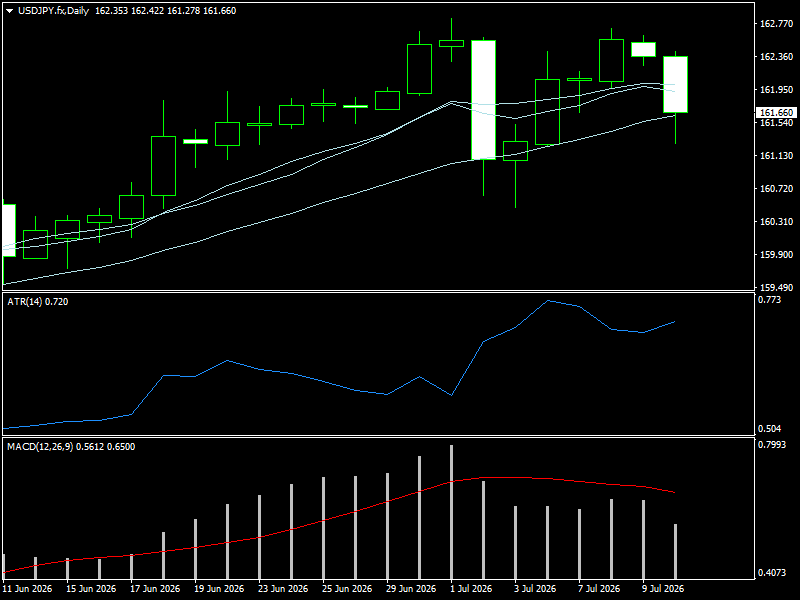Click the 15 Jun 2026 date label
This screenshot has height=600, width=800.
91,588
